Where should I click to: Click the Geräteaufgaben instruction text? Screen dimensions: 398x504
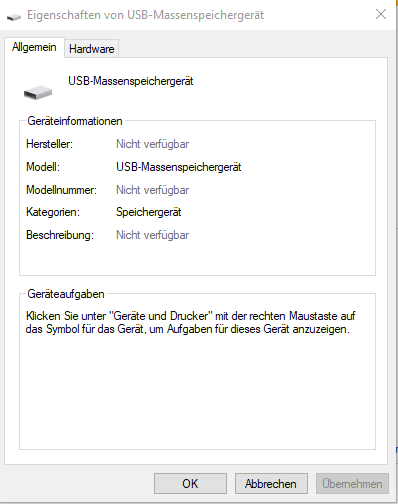pos(190,322)
